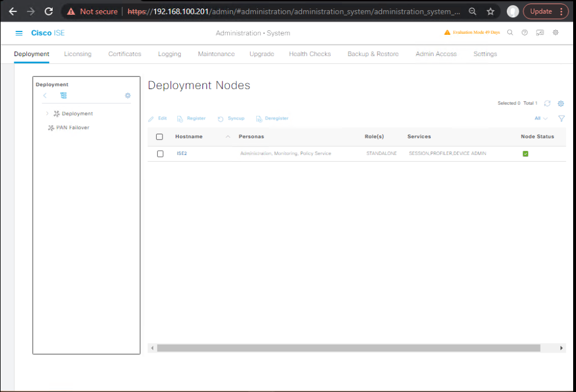Click the Node Status column header
Screen dimensions: 576x392
click(x=537, y=137)
